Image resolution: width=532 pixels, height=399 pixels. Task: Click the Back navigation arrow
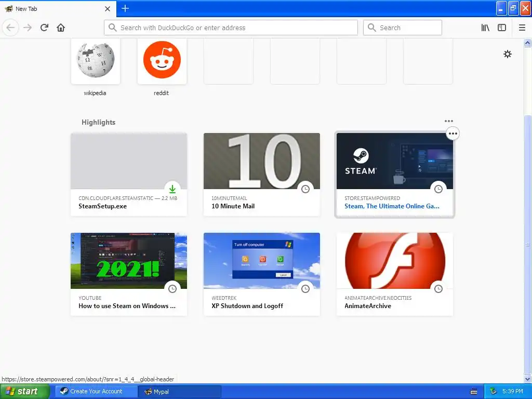10,28
